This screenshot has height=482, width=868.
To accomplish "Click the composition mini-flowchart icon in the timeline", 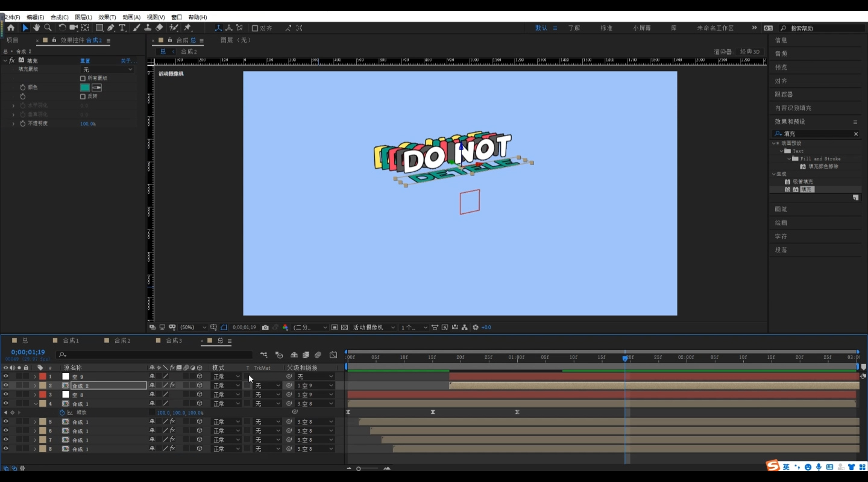I will click(x=264, y=355).
